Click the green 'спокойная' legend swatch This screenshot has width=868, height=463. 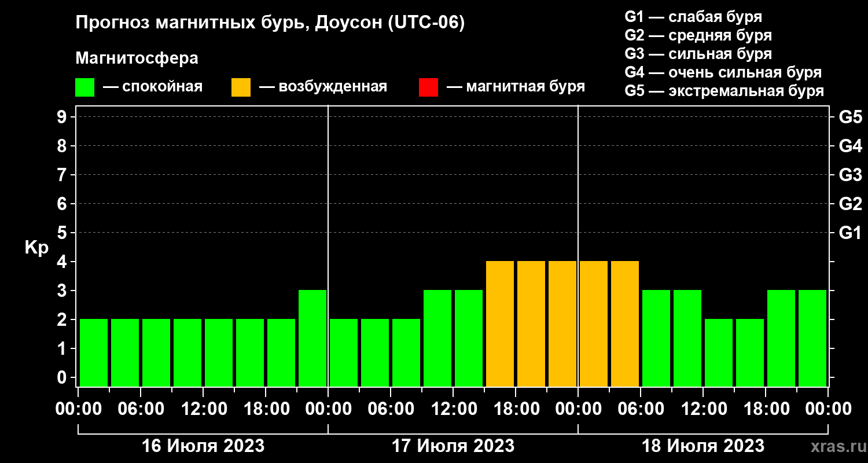pos(84,87)
